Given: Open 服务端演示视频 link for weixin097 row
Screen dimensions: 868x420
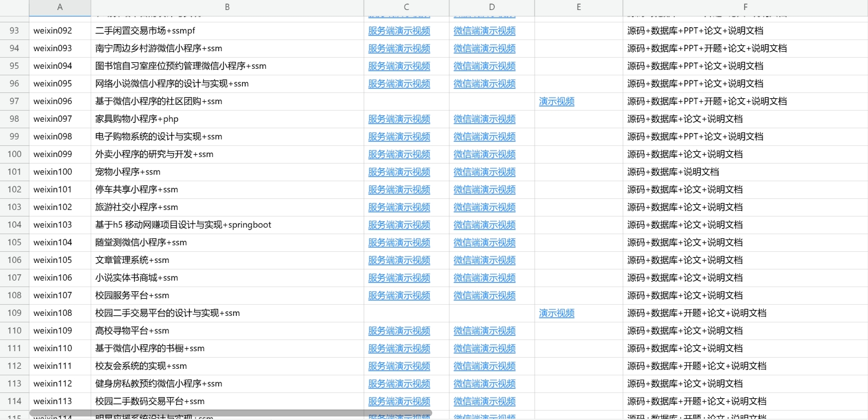Looking at the screenshot, I should point(399,119).
